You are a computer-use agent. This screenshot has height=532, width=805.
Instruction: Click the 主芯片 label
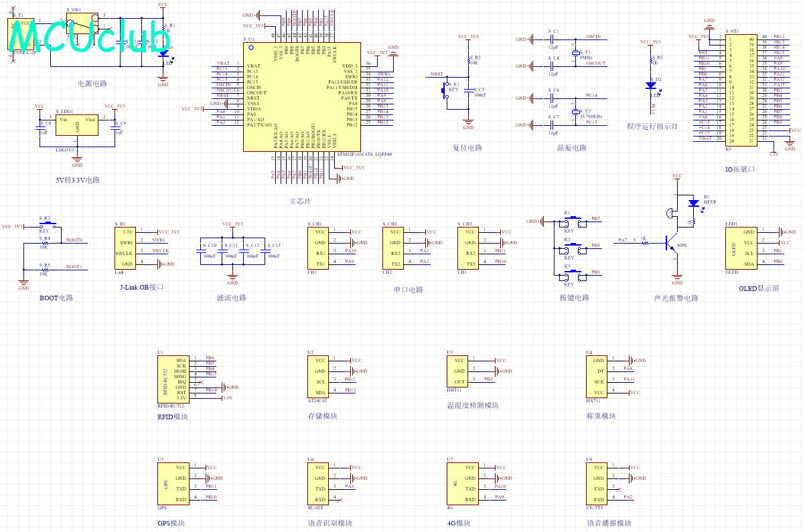(x=299, y=201)
